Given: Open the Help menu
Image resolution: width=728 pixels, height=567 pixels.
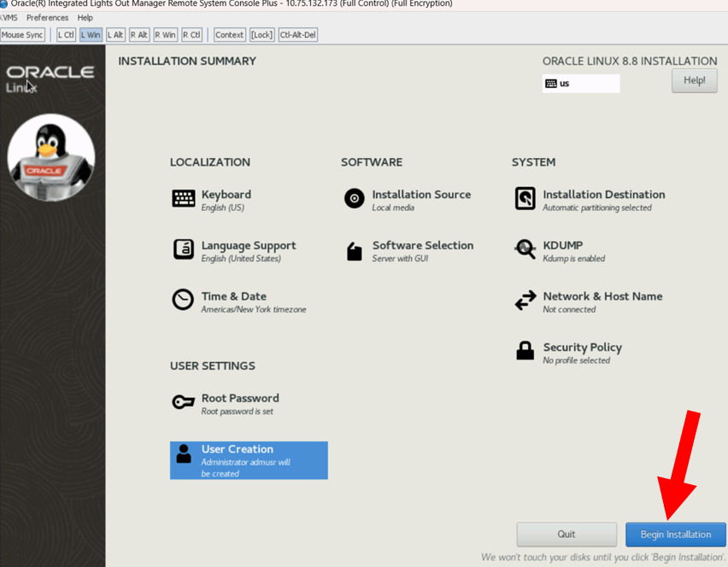Looking at the screenshot, I should pos(85,18).
